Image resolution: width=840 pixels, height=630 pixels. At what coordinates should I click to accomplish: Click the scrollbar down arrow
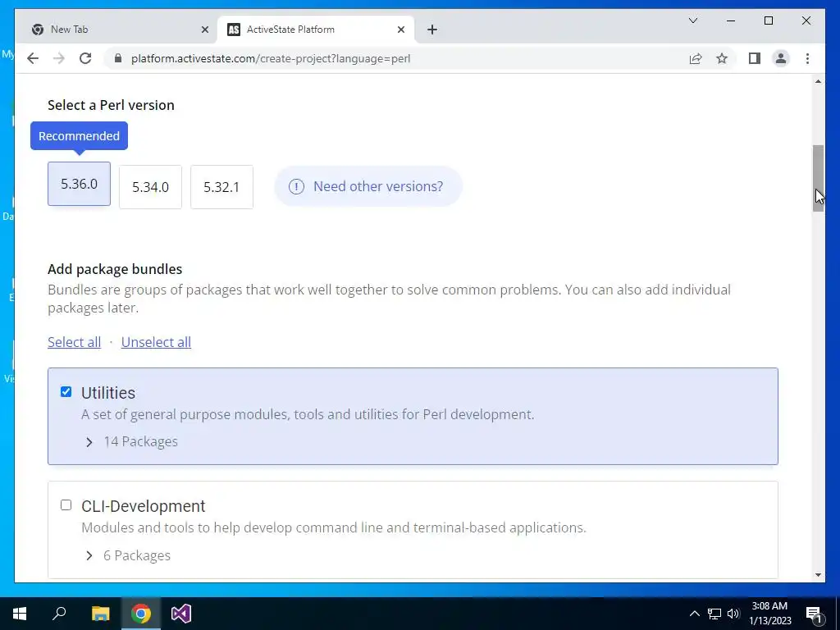coord(818,575)
